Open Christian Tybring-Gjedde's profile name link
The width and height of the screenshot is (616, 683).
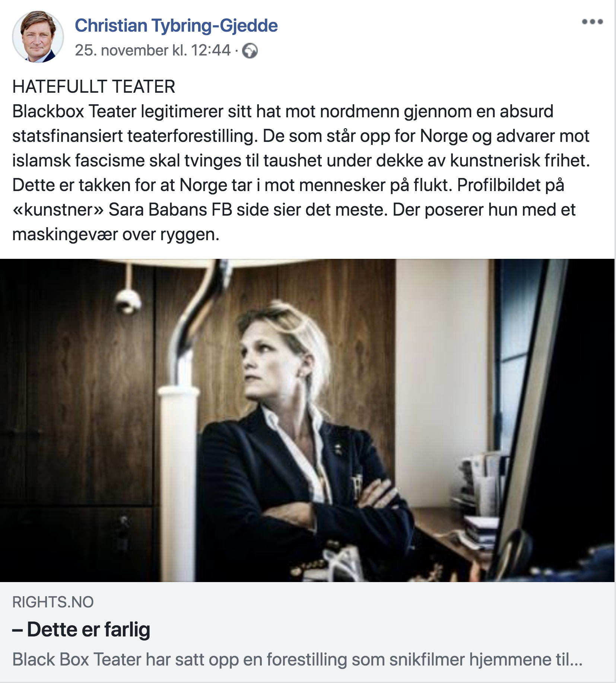click(x=176, y=26)
